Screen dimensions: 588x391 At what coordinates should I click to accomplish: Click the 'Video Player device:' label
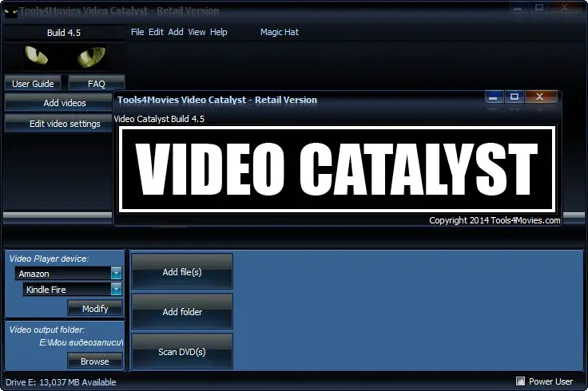49,259
